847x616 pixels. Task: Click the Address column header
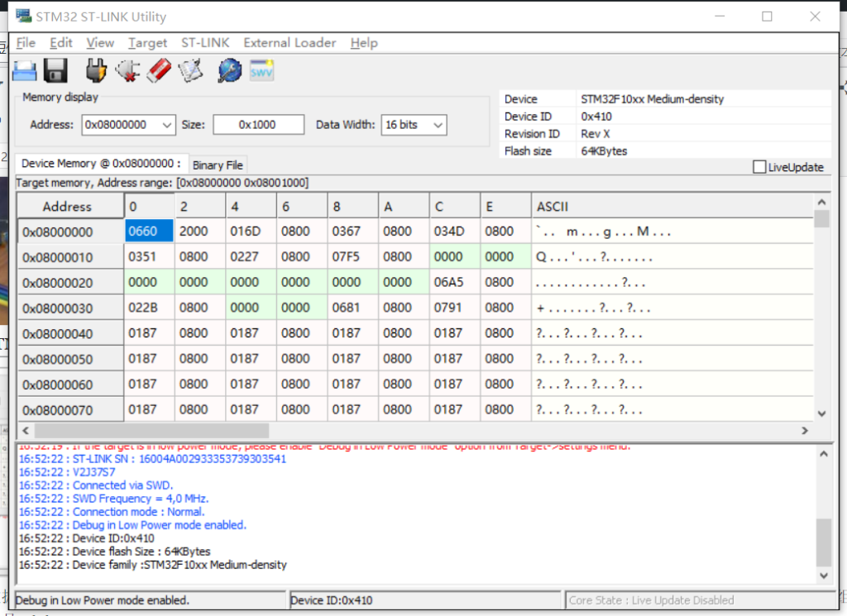70,206
